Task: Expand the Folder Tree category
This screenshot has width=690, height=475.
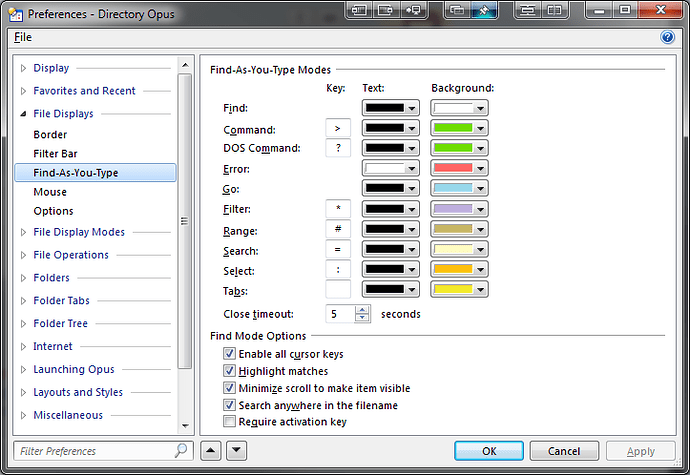Action: (23, 324)
